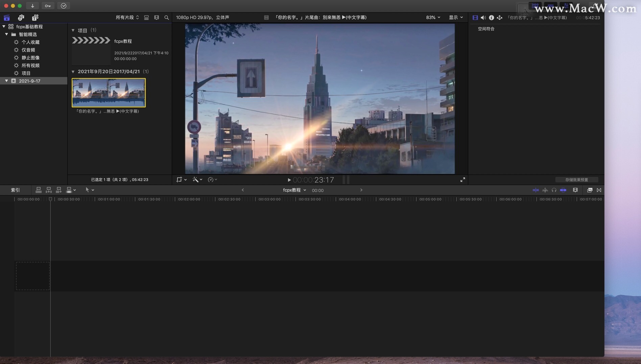
Task: Open timeline clip appearance options
Action: pyautogui.click(x=575, y=190)
